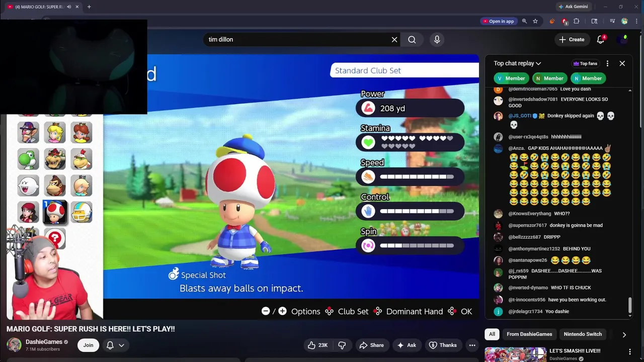Start voice search with microphone
The width and height of the screenshot is (644, 362).
pos(437,39)
